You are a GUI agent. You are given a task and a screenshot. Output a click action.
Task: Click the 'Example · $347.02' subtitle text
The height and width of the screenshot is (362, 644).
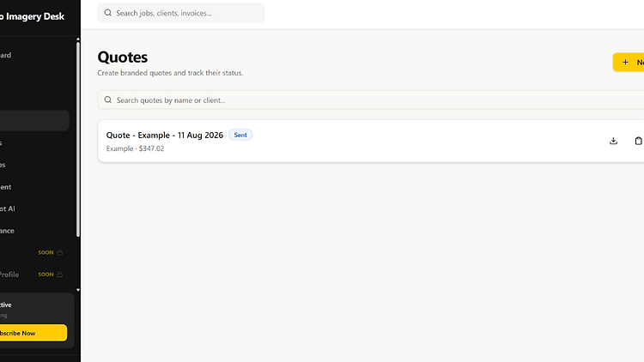click(x=135, y=148)
